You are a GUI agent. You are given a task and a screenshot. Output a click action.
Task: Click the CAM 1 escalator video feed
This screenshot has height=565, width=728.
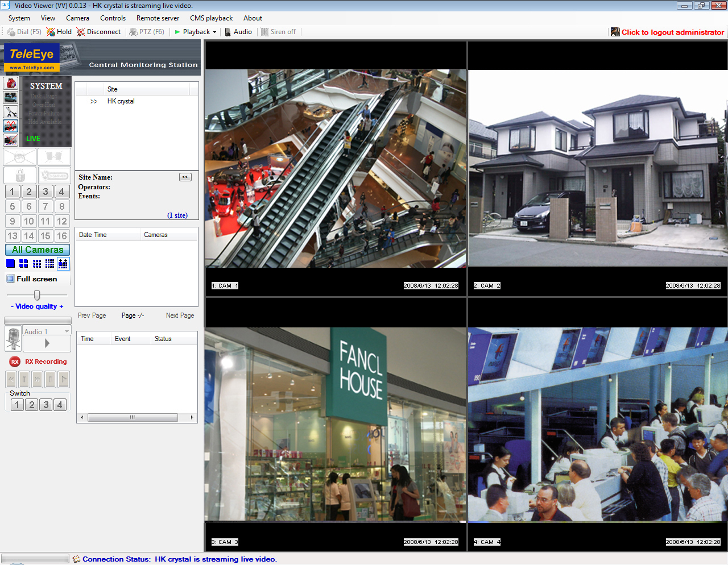pos(336,169)
